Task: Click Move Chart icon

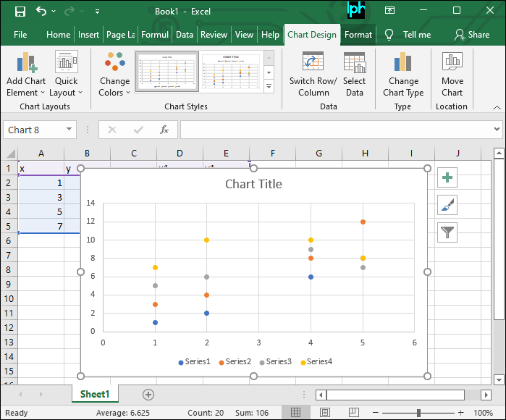Action: point(452,64)
